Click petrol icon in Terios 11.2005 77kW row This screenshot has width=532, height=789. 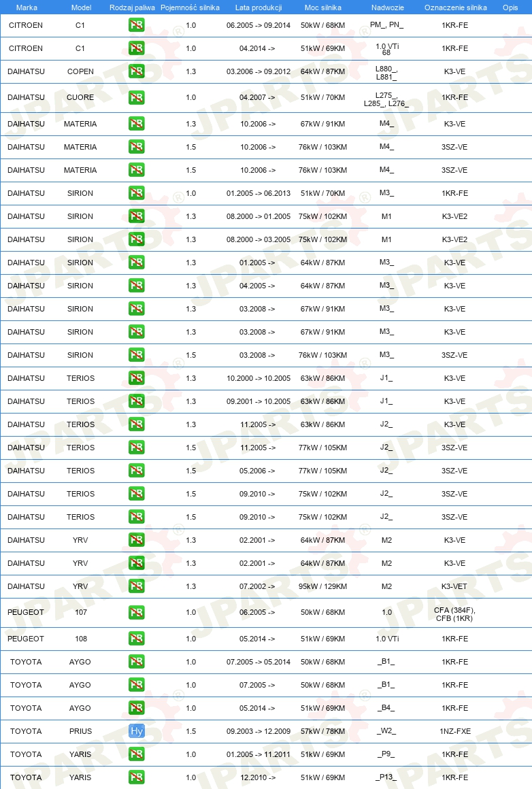pos(136,448)
